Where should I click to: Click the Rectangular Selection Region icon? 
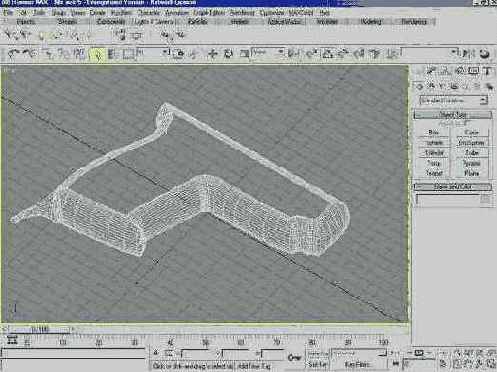pos(128,54)
